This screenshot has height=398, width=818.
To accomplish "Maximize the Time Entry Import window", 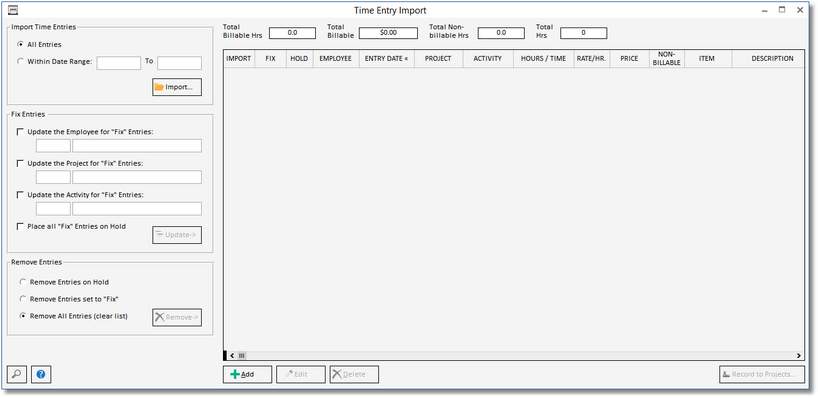I will pyautogui.click(x=782, y=10).
